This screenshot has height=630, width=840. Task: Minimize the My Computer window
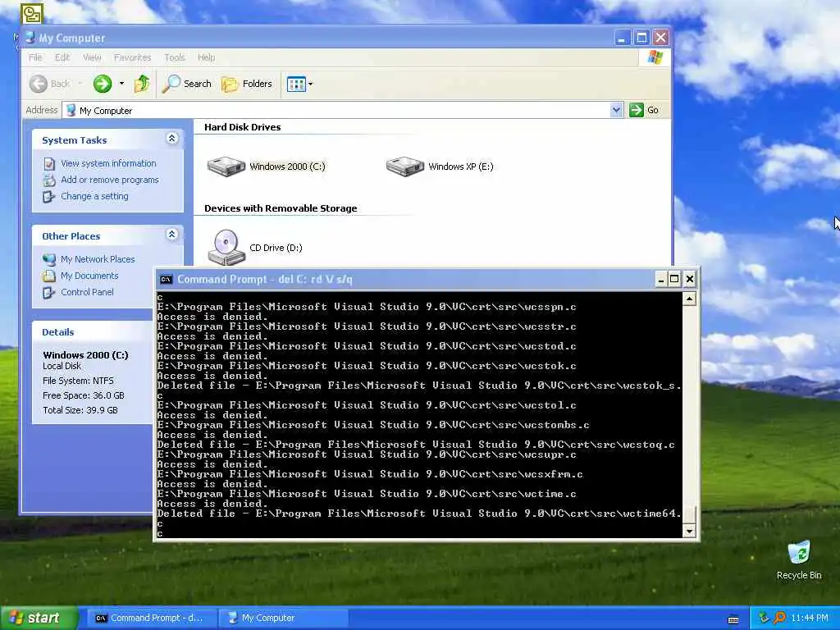pos(622,38)
